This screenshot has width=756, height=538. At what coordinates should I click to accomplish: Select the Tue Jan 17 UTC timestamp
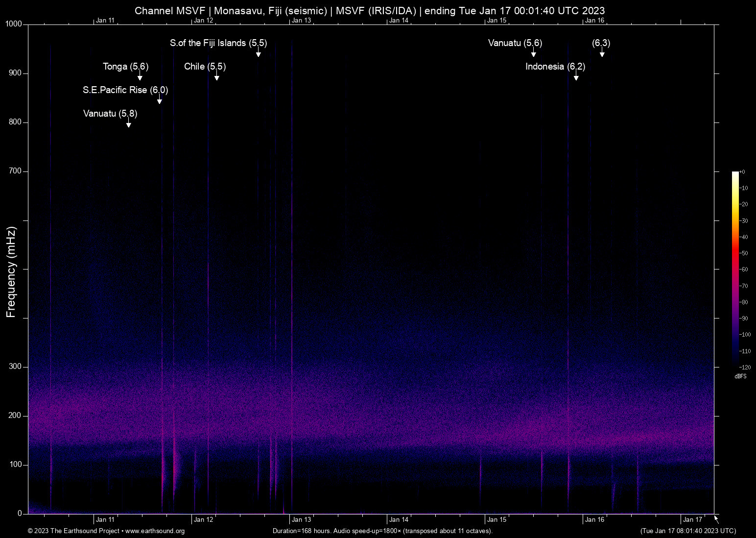coord(687,531)
